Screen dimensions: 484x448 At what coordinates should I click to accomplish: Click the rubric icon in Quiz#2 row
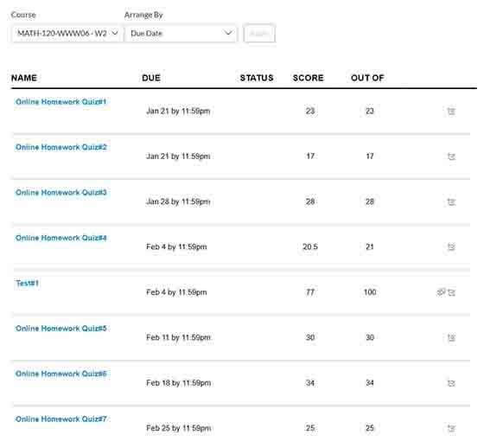451,157
